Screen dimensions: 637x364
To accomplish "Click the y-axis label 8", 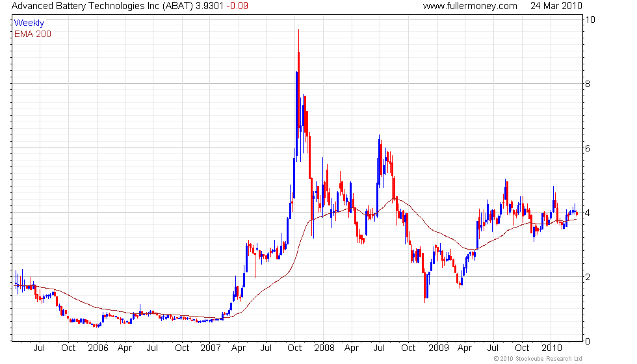I will pyautogui.click(x=588, y=84).
